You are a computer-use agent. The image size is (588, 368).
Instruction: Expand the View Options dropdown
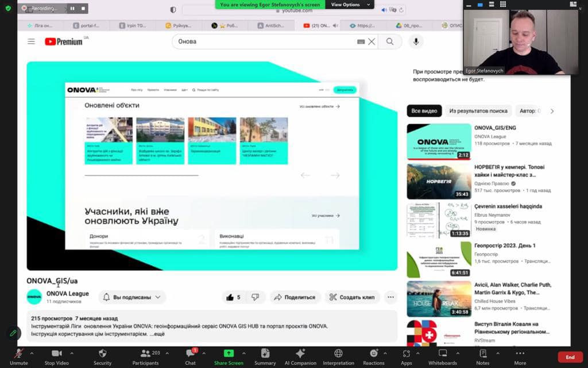(349, 5)
